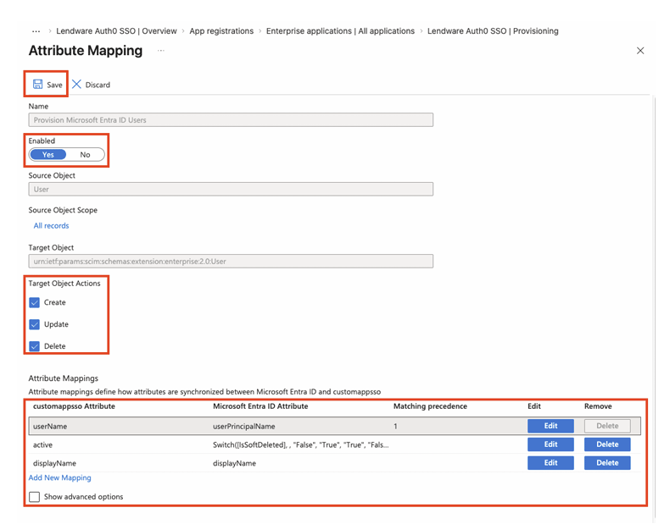Enable the Show advanced options checkbox
This screenshot has width=670, height=524.
[35, 496]
